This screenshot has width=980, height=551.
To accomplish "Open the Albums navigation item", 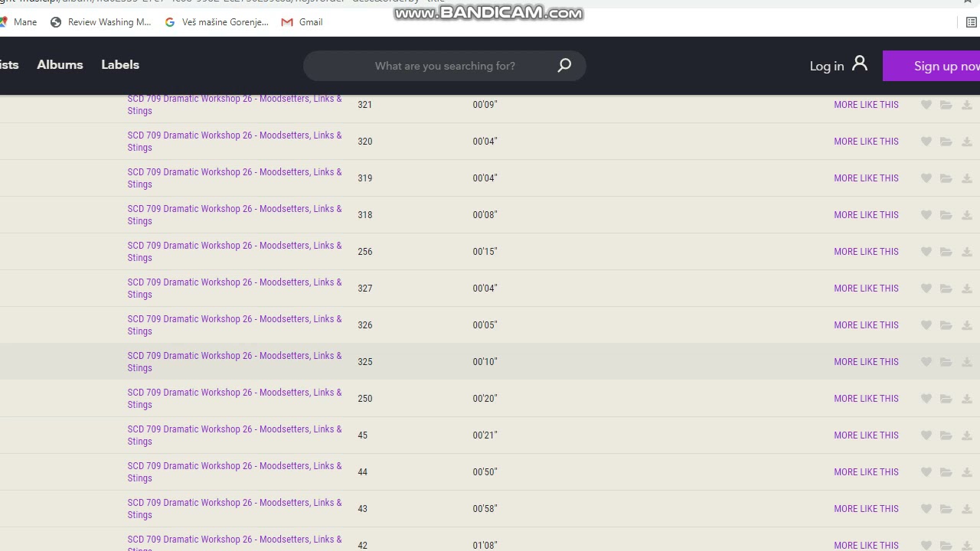I will [60, 65].
